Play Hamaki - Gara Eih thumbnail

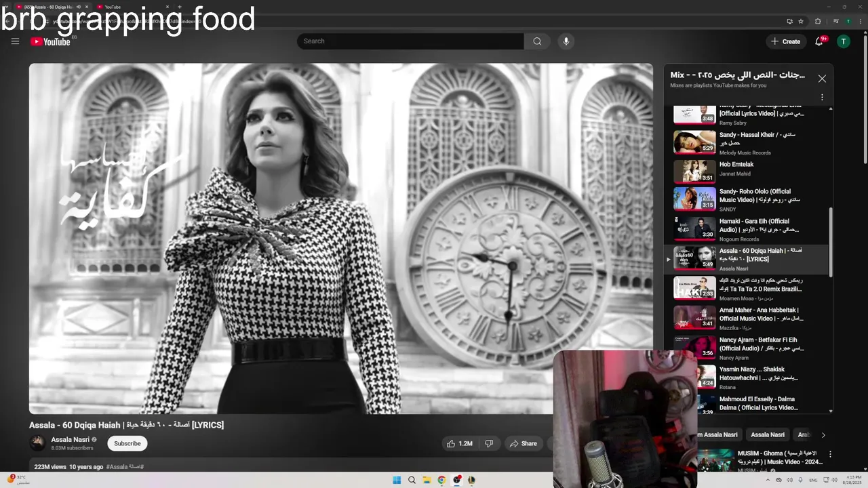(x=694, y=228)
